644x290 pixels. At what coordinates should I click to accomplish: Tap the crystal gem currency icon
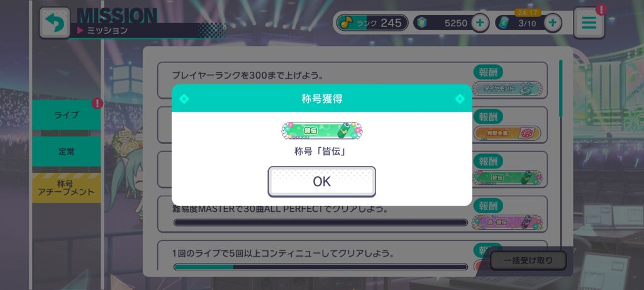pos(422,23)
